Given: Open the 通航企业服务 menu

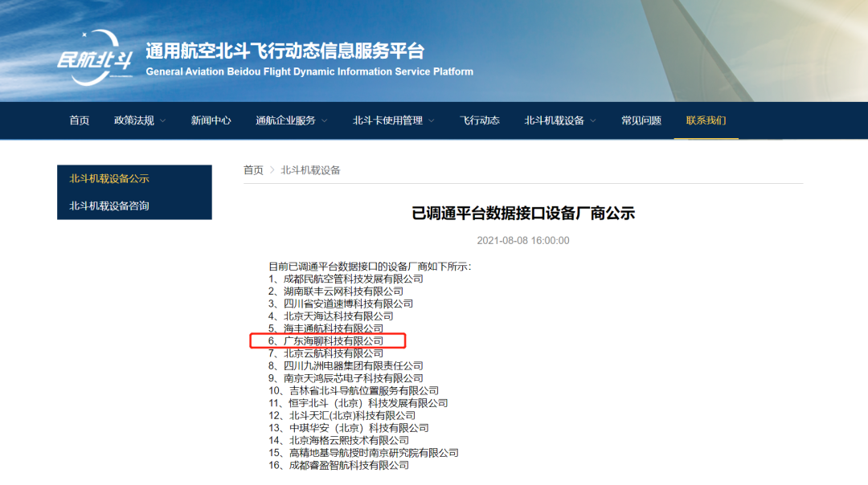Looking at the screenshot, I should (285, 120).
